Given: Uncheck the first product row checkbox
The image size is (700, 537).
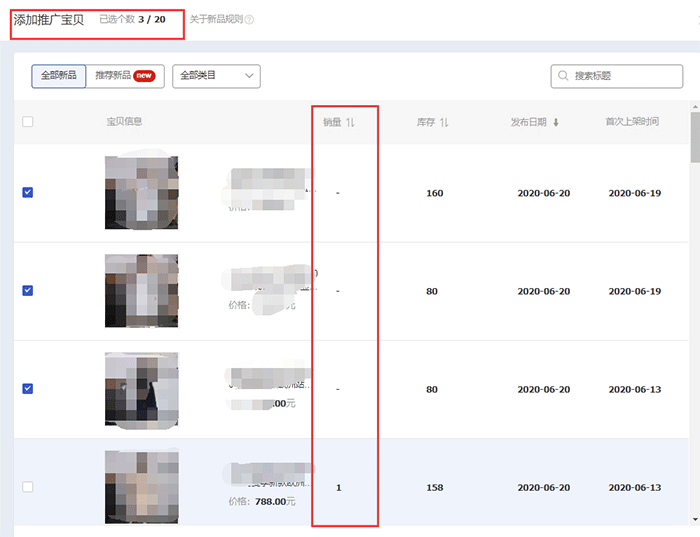Looking at the screenshot, I should (28, 193).
